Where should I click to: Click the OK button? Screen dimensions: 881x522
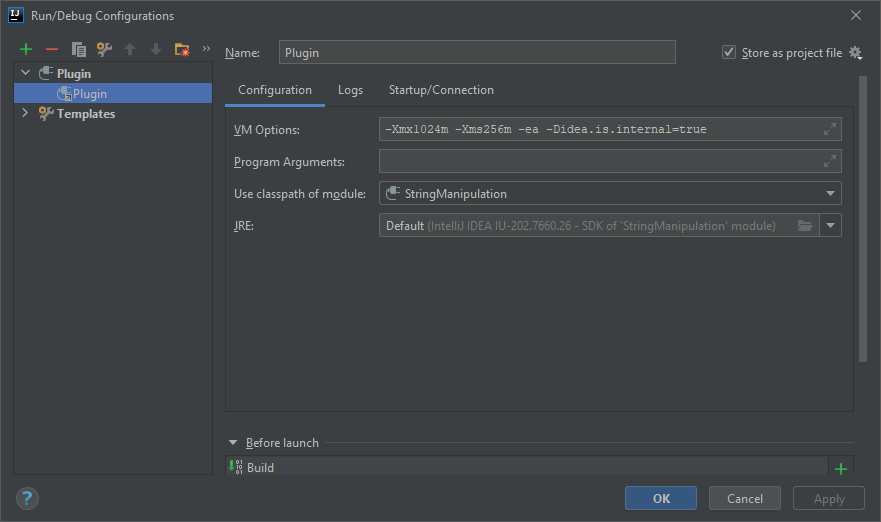coord(661,498)
